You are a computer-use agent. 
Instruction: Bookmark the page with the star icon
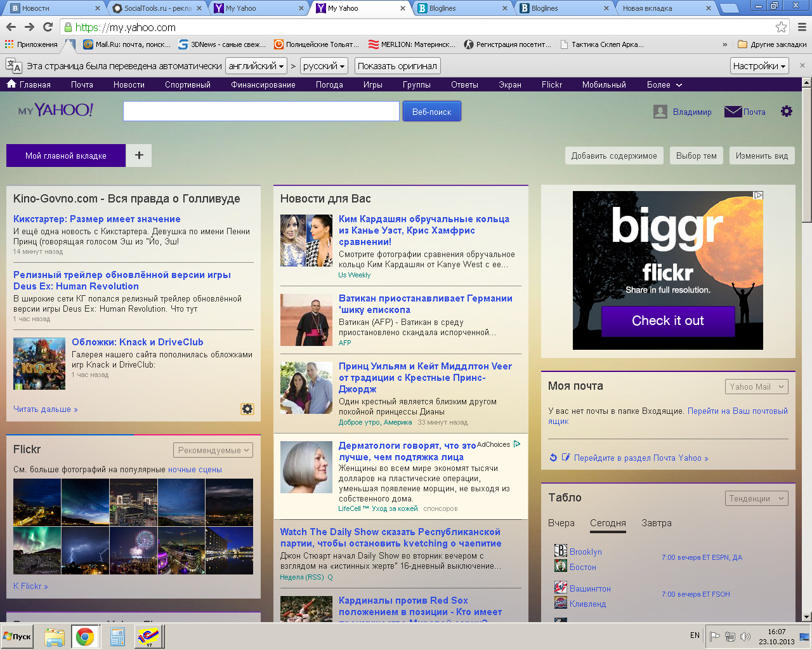pyautogui.click(x=781, y=27)
